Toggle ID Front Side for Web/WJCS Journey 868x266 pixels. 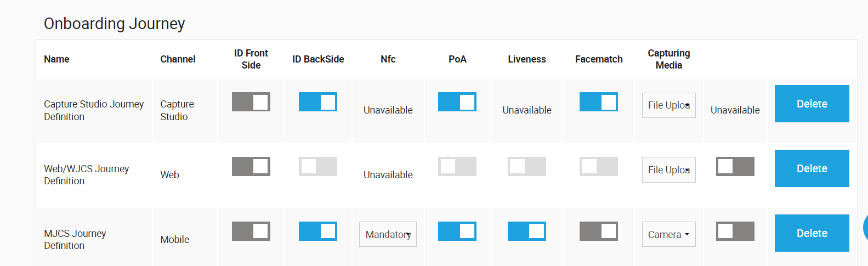(x=251, y=167)
